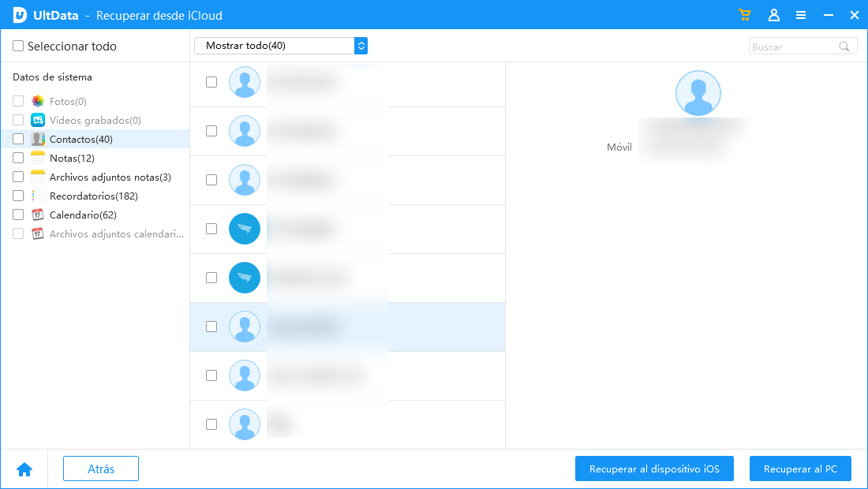Click large contact avatar in detail pane

698,93
